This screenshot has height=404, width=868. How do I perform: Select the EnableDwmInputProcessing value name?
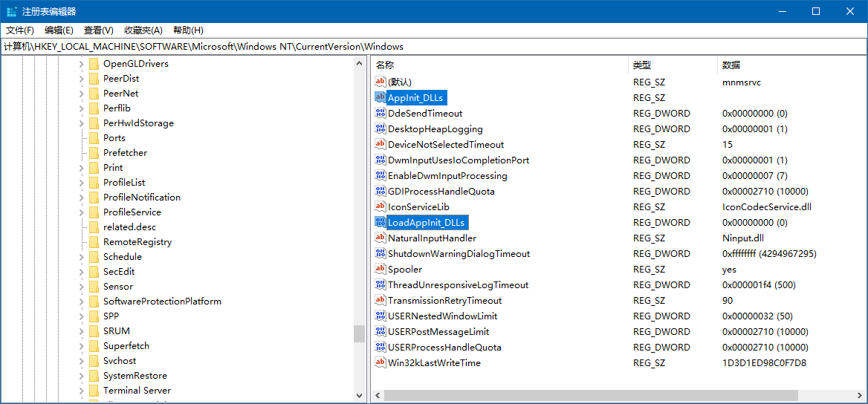coord(447,175)
